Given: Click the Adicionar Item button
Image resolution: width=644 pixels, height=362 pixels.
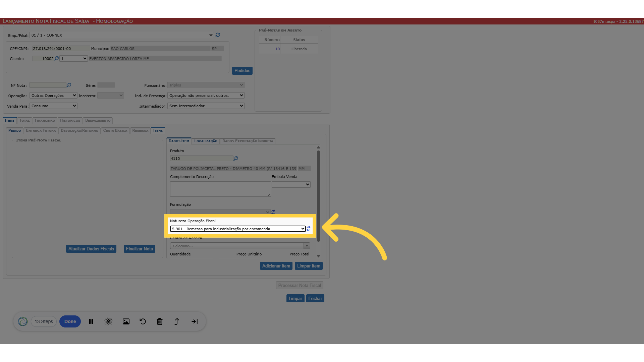Looking at the screenshot, I should [x=276, y=266].
